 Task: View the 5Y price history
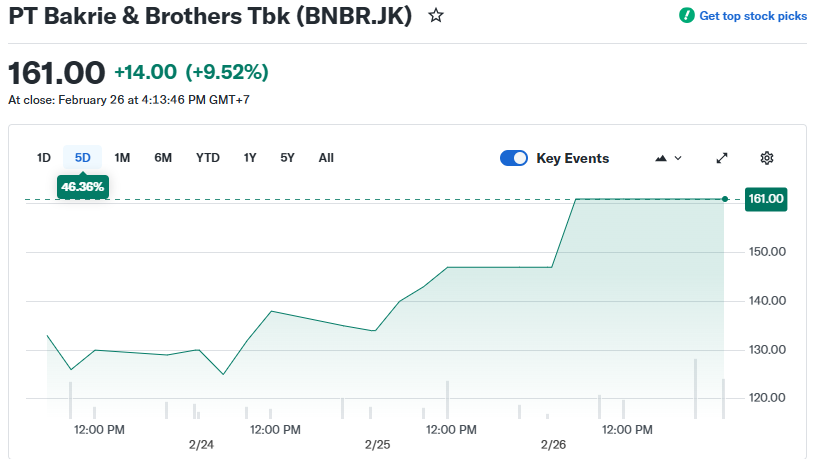(288, 158)
